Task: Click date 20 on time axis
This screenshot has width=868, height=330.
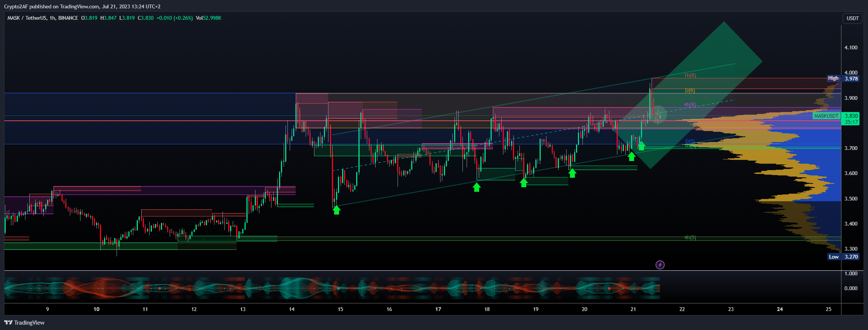Action: (x=584, y=309)
